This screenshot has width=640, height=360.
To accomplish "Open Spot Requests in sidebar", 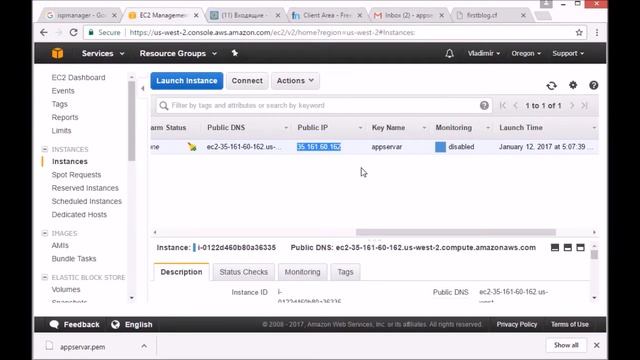I will pyautogui.click(x=76, y=175).
